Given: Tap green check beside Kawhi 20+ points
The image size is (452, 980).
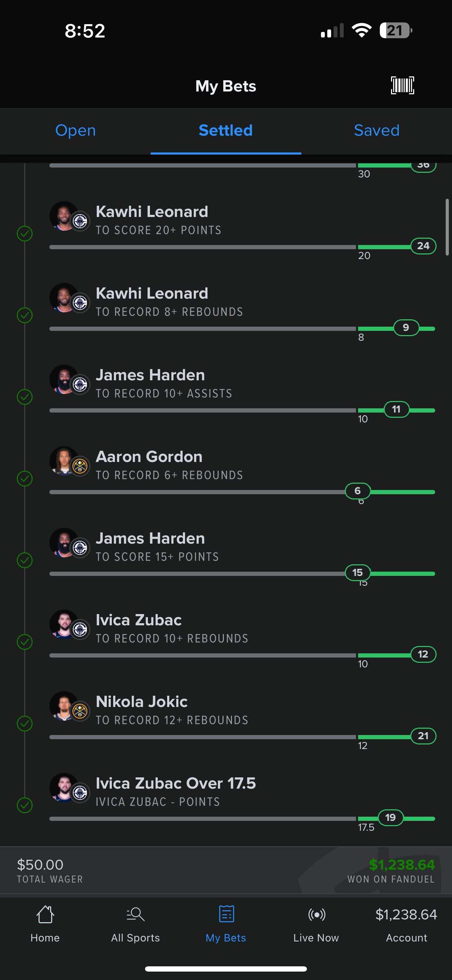Looking at the screenshot, I should pyautogui.click(x=25, y=233).
